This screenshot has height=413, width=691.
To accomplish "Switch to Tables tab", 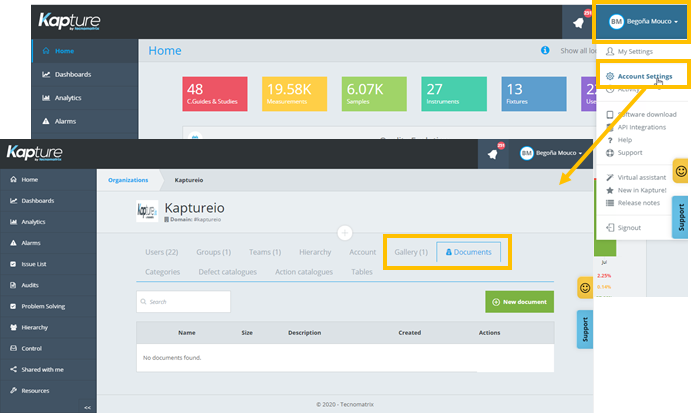I will coord(362,272).
